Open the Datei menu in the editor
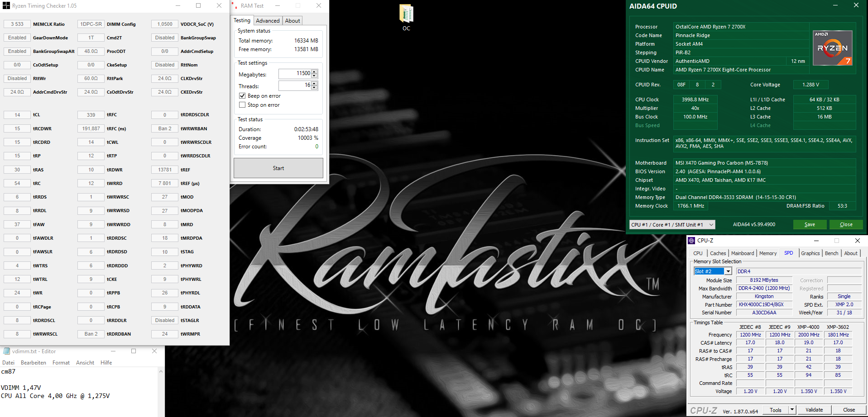This screenshot has width=868, height=417. [x=9, y=363]
